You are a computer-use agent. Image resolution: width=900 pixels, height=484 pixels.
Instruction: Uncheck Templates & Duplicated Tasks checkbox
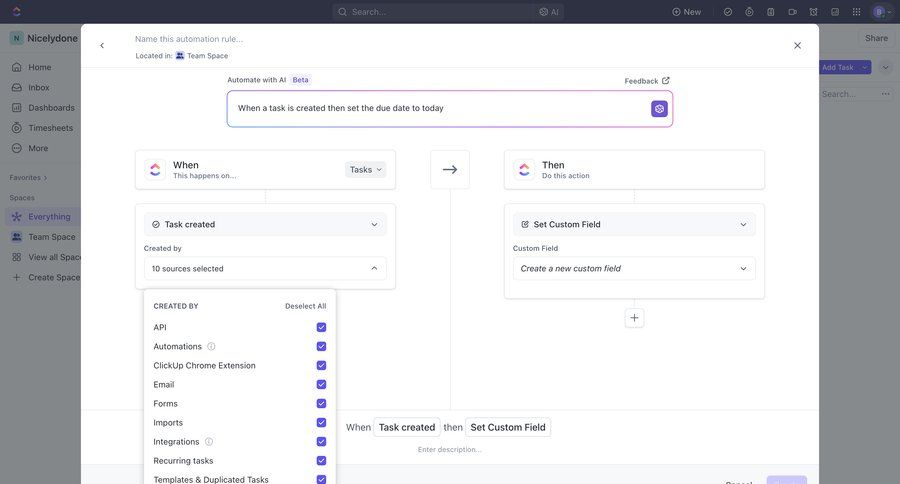coord(321,479)
